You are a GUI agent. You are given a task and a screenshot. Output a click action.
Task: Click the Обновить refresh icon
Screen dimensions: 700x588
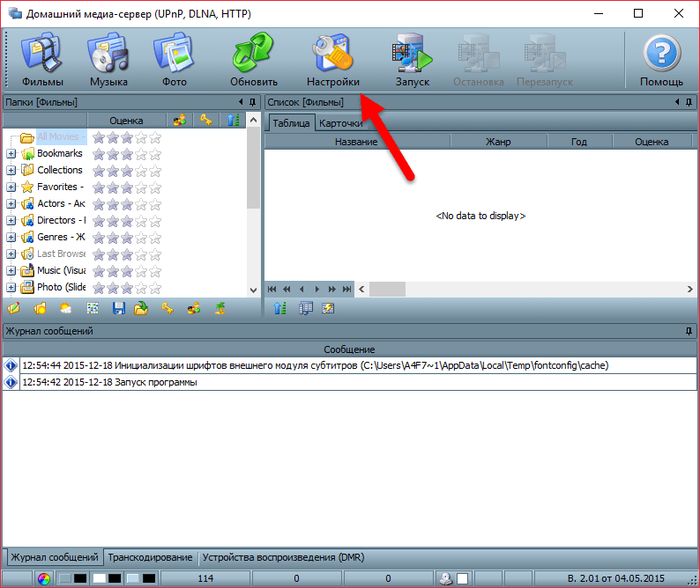[x=253, y=60]
